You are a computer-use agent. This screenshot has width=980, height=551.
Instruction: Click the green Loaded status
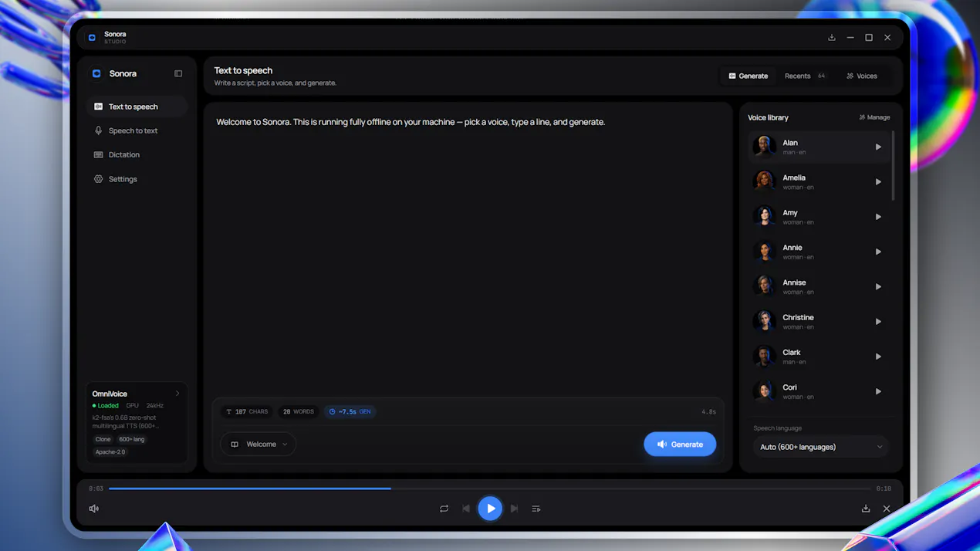(x=106, y=406)
